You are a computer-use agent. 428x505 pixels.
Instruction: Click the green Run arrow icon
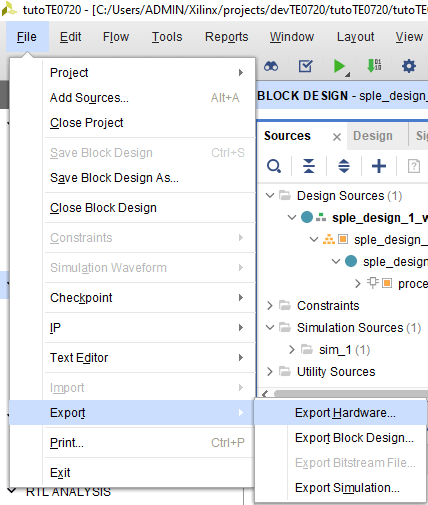click(x=339, y=66)
